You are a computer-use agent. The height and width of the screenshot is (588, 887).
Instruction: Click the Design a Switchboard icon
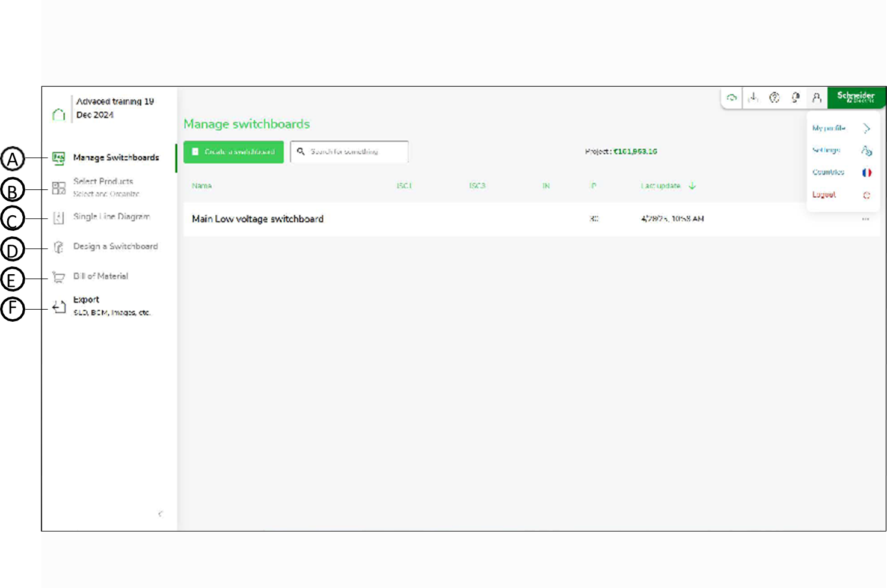click(58, 247)
